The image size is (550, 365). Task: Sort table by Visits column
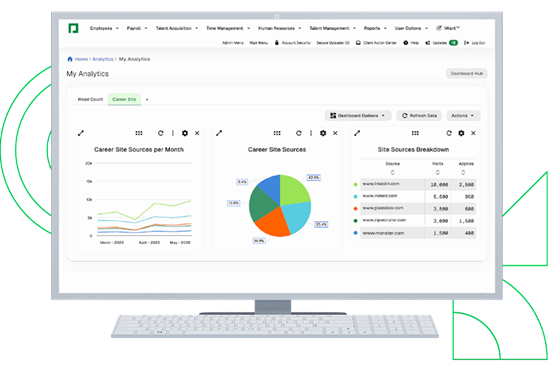pos(437,173)
